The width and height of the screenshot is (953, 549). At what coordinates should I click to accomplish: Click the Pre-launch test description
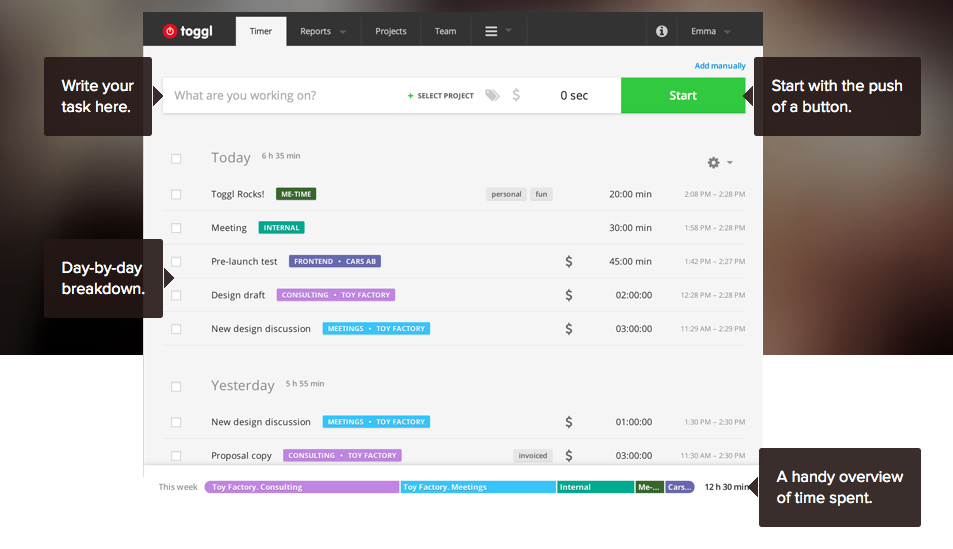click(244, 261)
